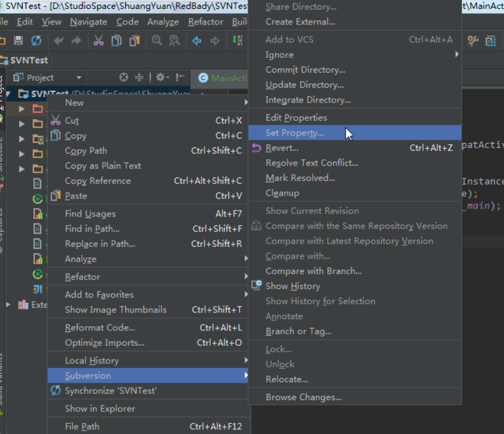Click the Forward navigation arrow
The height and width of the screenshot is (434, 504).
tap(215, 41)
